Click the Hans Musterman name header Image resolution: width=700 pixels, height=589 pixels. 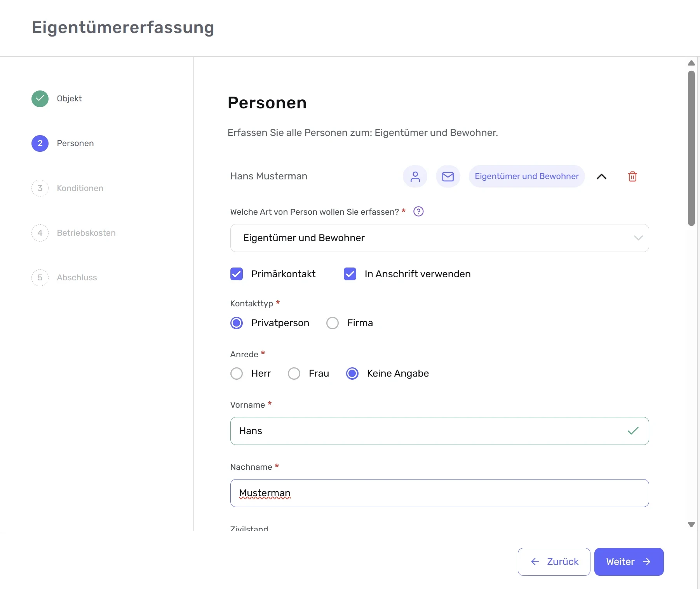coord(269,176)
